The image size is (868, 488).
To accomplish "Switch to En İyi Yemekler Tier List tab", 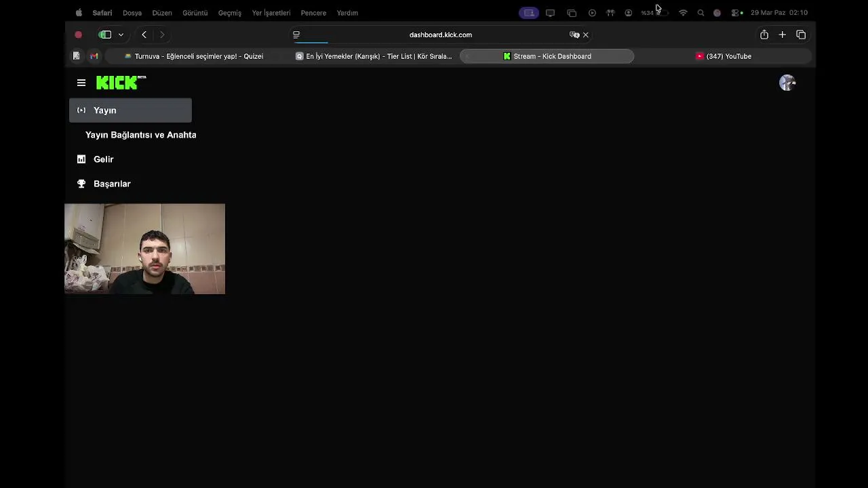I will [x=374, y=56].
